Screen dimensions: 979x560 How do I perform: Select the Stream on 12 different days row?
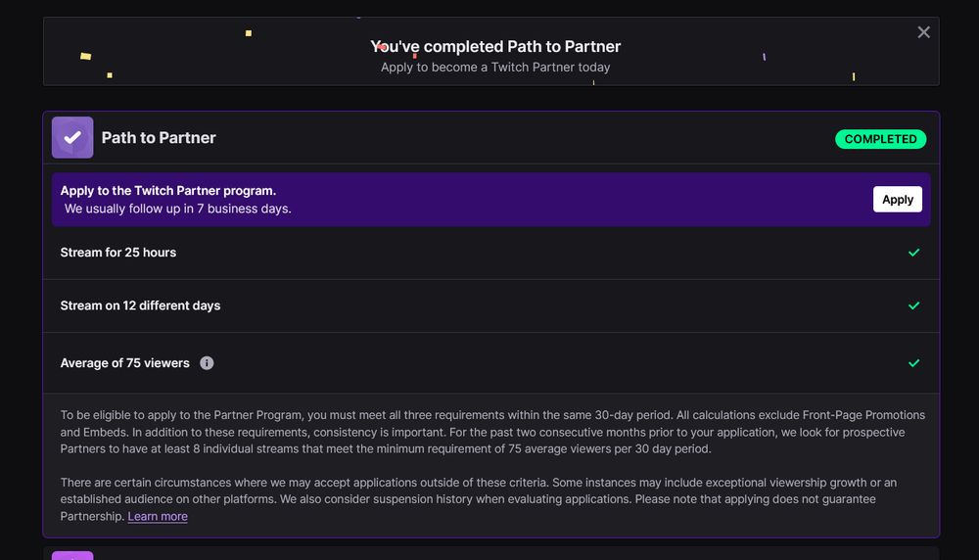[490, 305]
